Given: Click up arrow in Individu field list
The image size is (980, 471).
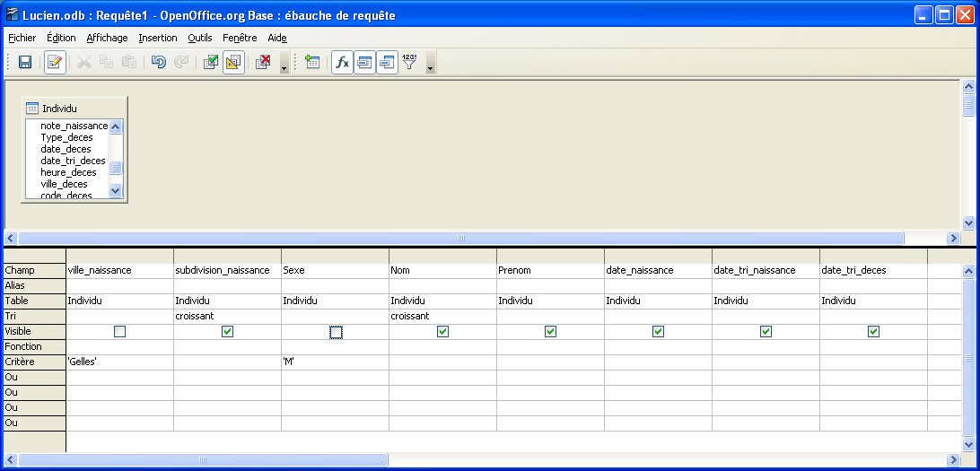Looking at the screenshot, I should click(116, 126).
